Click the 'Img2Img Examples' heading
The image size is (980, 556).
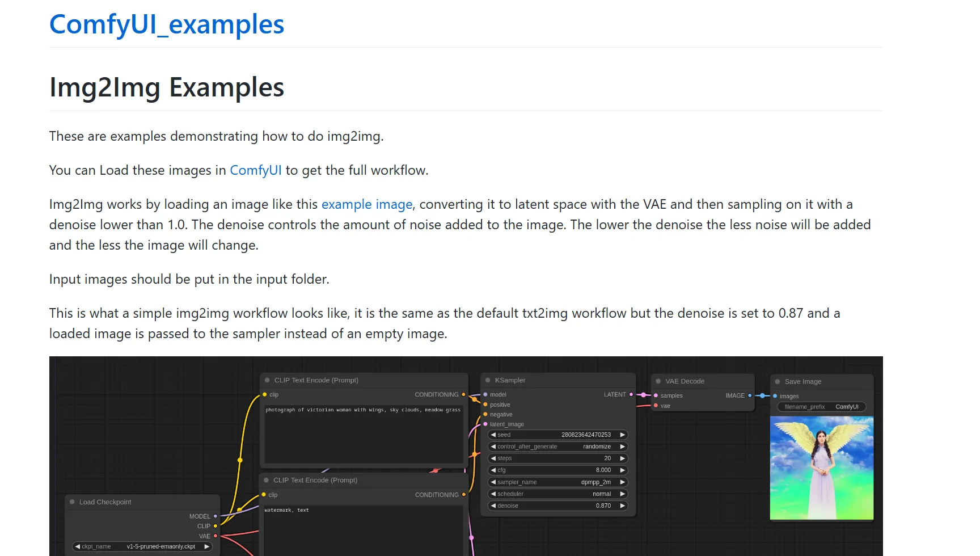point(167,87)
